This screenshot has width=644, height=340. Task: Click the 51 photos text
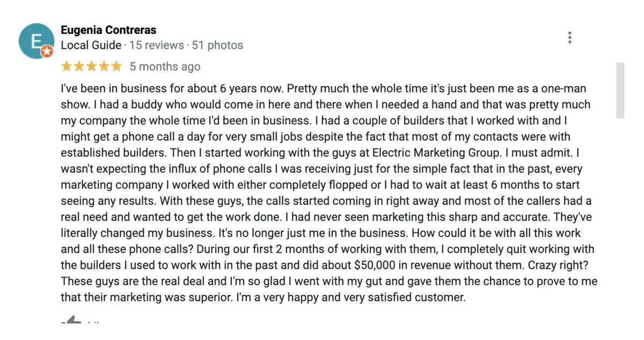click(217, 45)
